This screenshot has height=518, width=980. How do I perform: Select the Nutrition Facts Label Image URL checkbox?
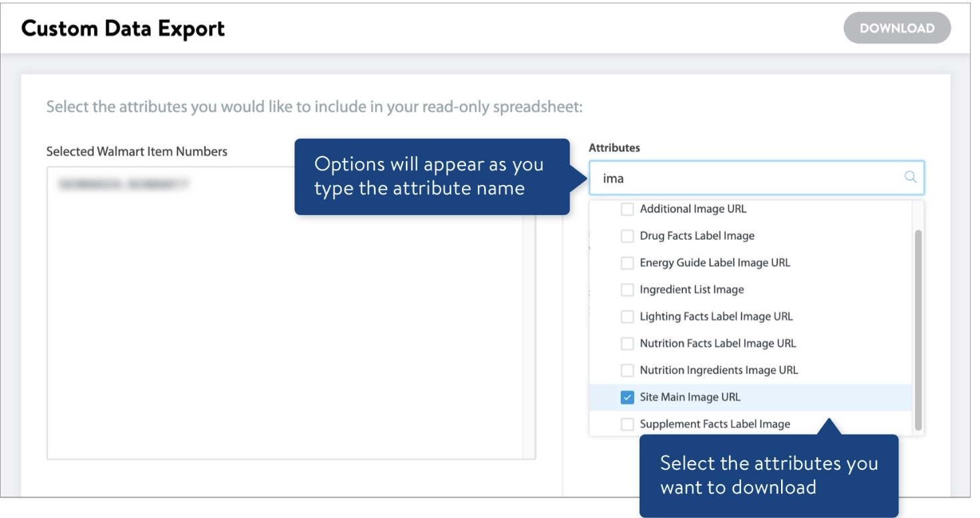tap(627, 342)
